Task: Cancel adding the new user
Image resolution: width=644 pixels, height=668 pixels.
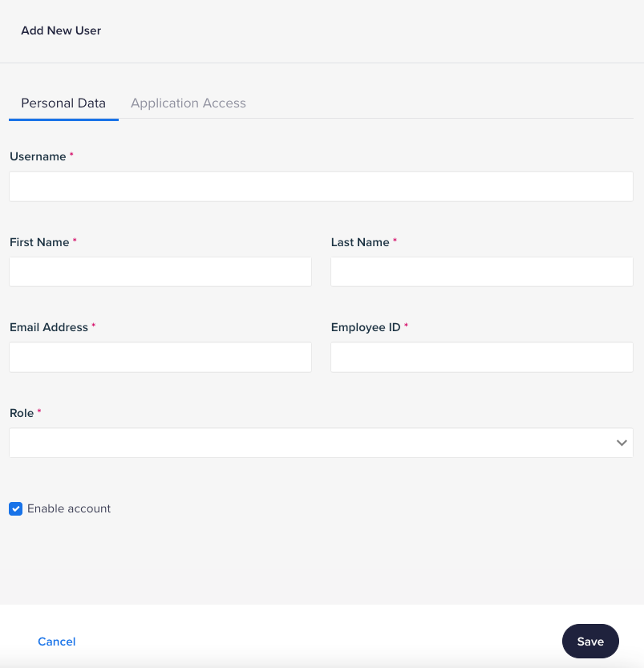Action: pos(57,642)
